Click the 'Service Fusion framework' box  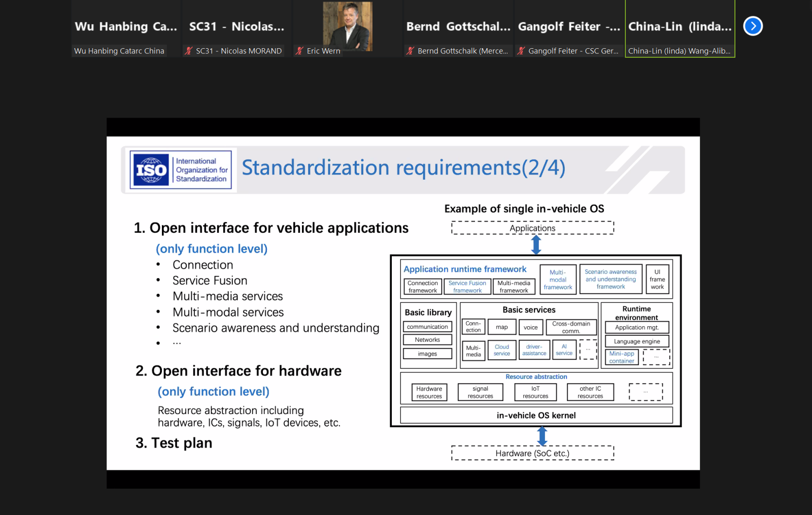(x=467, y=287)
